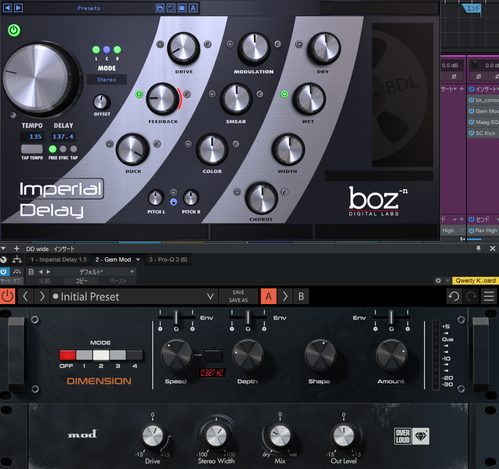Viewport: 499px width, 469px height.
Task: Click the reload preset icon in Imperial Delay header
Action: (171, 8)
